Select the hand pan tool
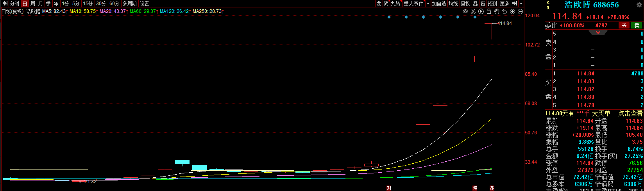 click(497, 11)
